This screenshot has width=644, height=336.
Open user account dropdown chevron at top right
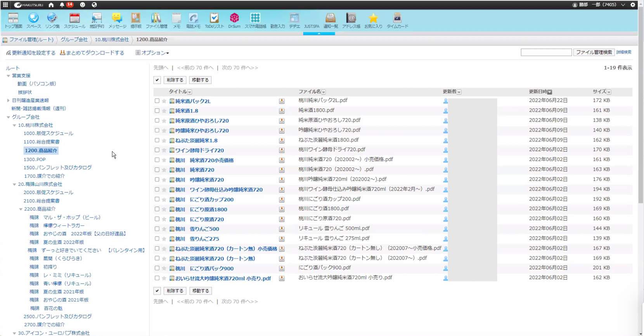click(623, 5)
